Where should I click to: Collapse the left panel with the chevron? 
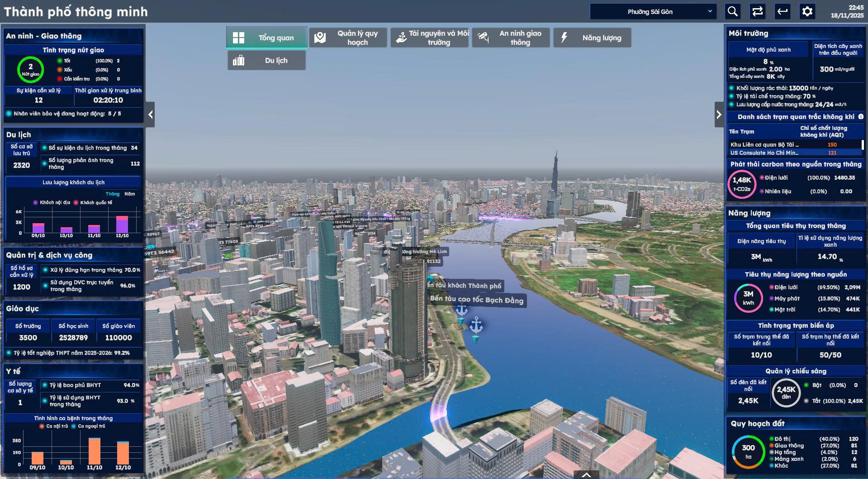[150, 114]
